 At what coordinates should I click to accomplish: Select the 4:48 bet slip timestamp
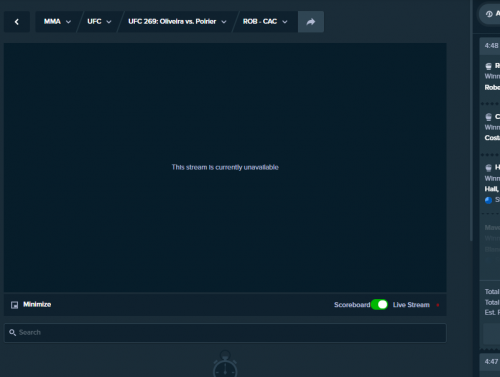491,46
